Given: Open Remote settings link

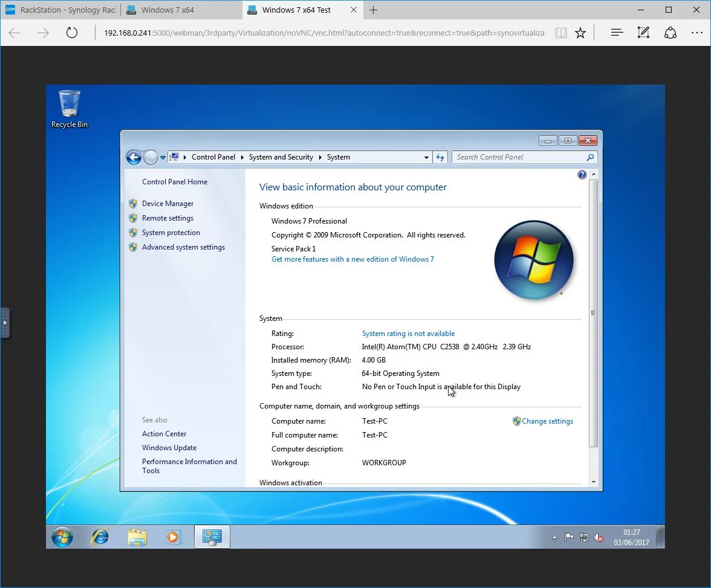Looking at the screenshot, I should [x=168, y=218].
